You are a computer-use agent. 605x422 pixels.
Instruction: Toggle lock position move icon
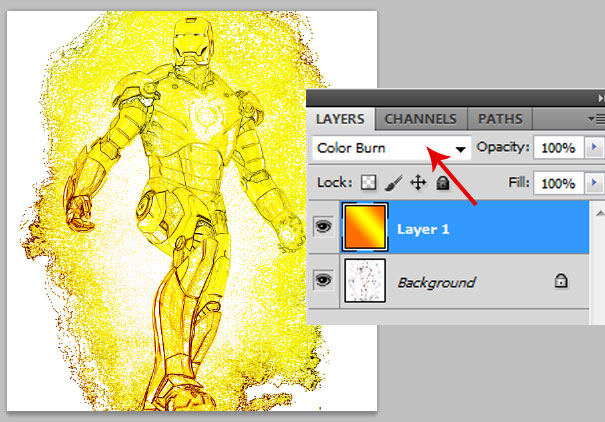tap(418, 182)
